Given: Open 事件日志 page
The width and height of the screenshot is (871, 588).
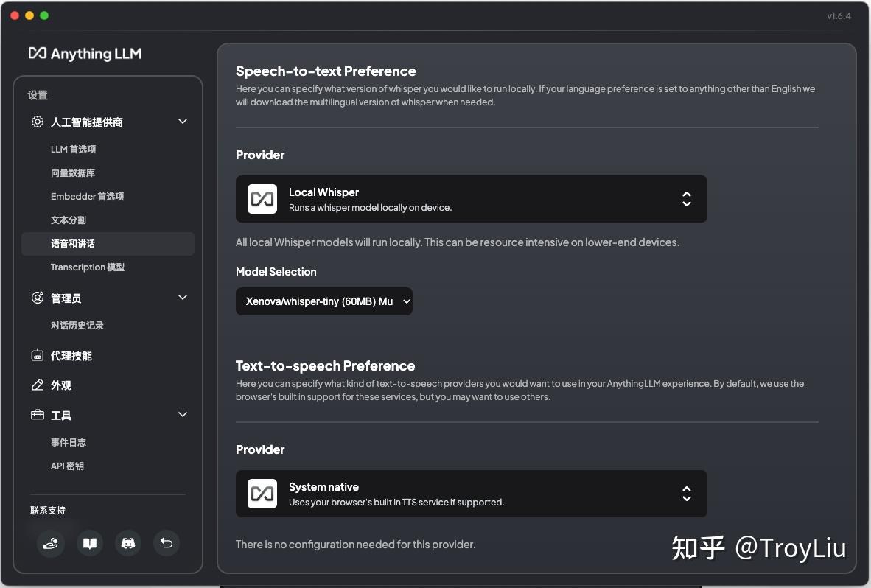Looking at the screenshot, I should tap(69, 443).
